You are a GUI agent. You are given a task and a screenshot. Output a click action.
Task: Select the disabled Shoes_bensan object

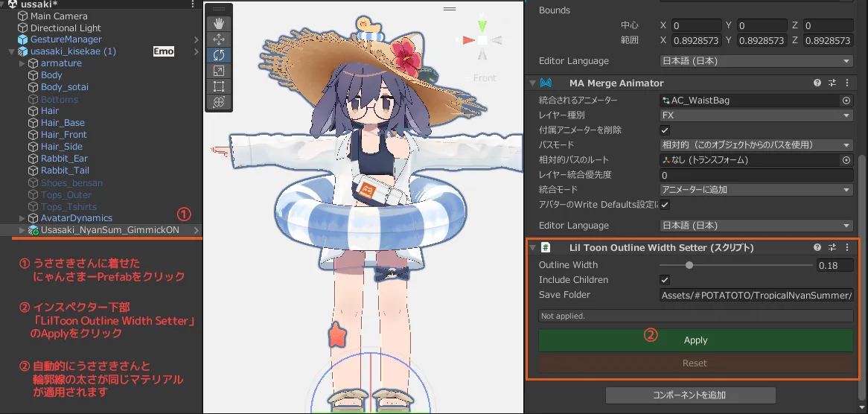click(x=71, y=182)
